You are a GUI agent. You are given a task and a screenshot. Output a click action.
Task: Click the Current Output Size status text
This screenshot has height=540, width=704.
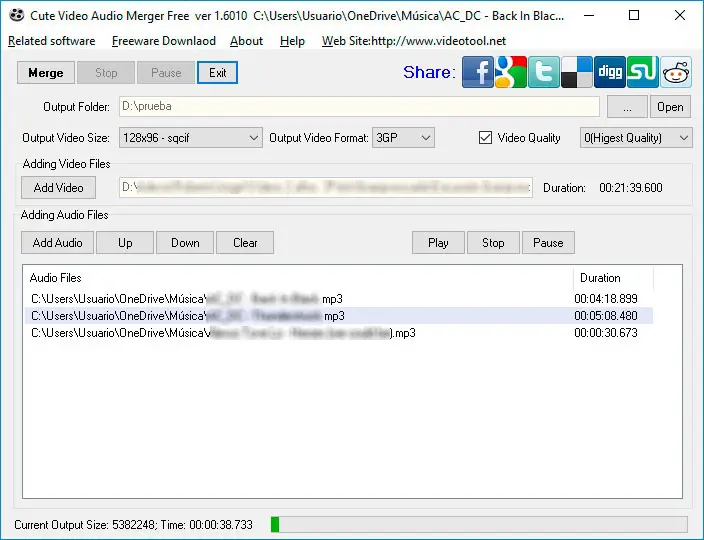(x=133, y=525)
